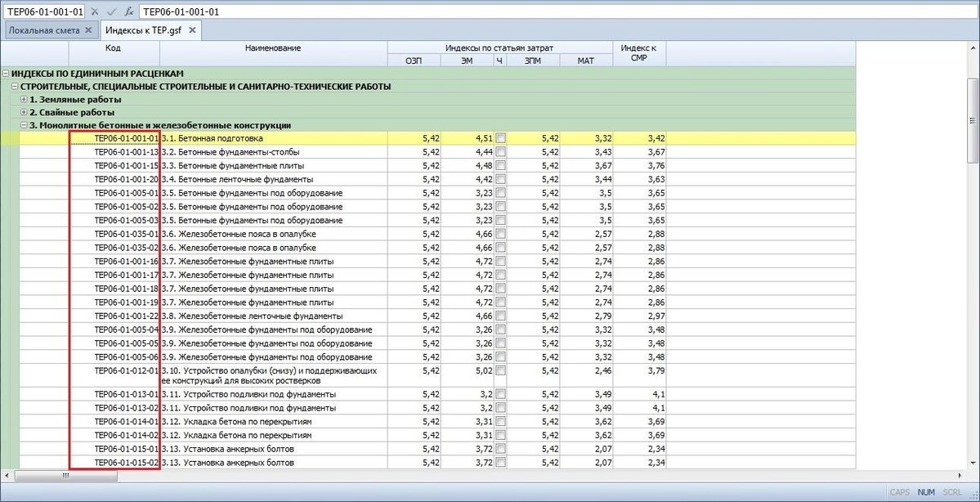The image size is (980, 502).
Task: Enable Ч checkbox for Бетонные ленточные фундаменты
Action: [500, 179]
